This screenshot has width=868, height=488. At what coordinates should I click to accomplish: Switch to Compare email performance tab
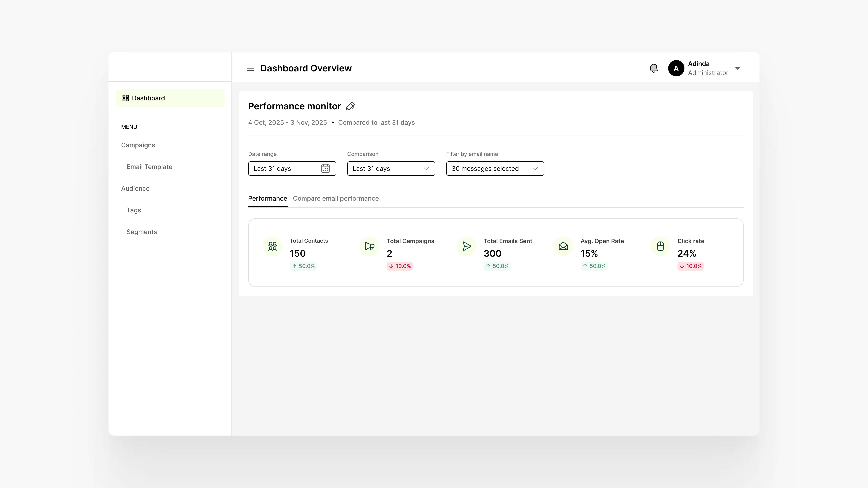click(336, 198)
